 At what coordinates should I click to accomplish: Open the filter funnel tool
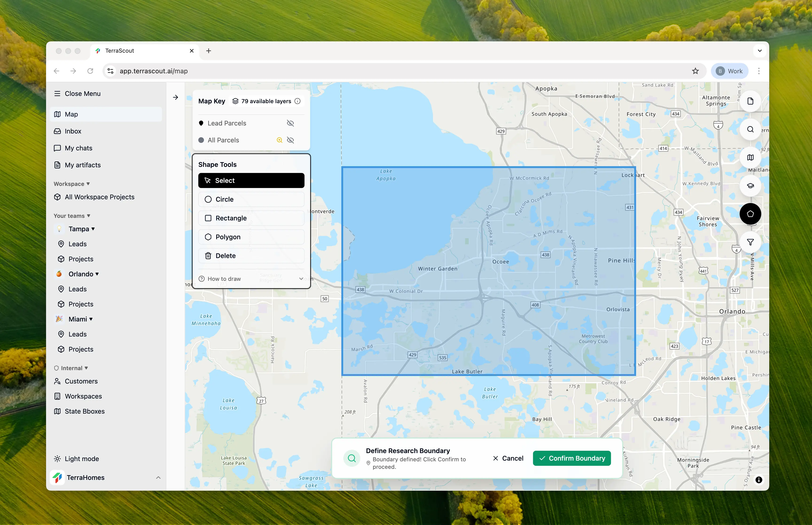[x=750, y=242]
